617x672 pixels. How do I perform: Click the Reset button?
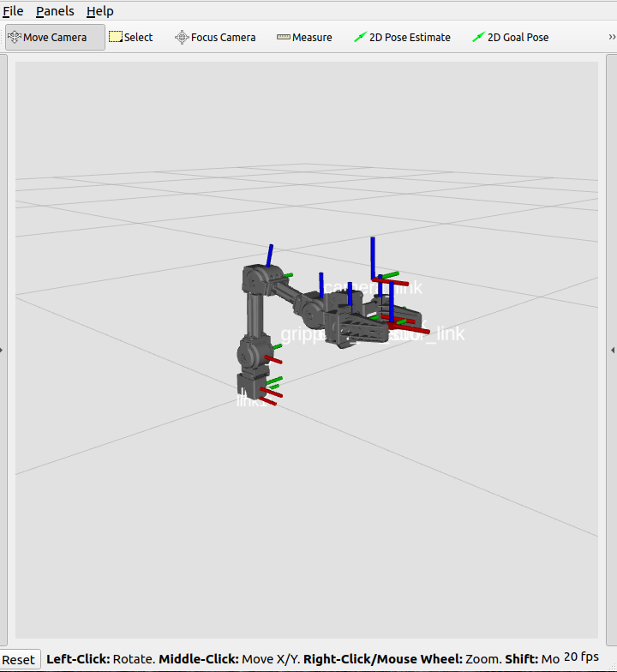[x=19, y=660]
